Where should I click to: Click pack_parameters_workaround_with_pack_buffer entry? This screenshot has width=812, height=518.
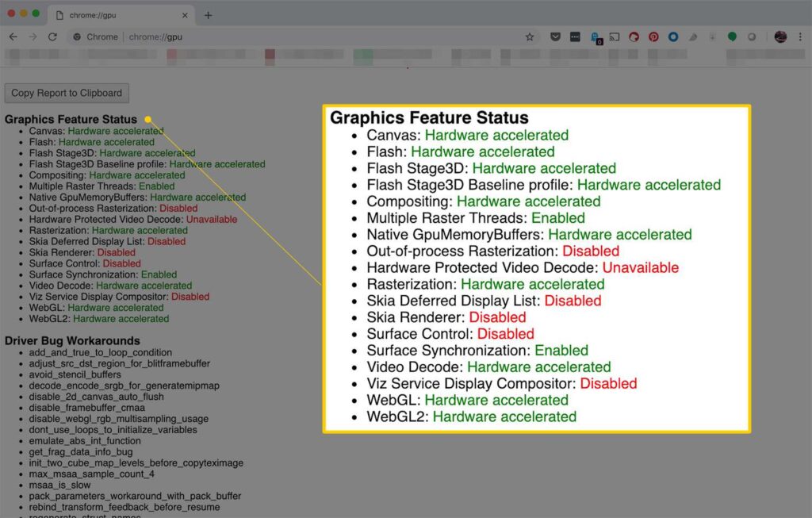[x=135, y=497]
